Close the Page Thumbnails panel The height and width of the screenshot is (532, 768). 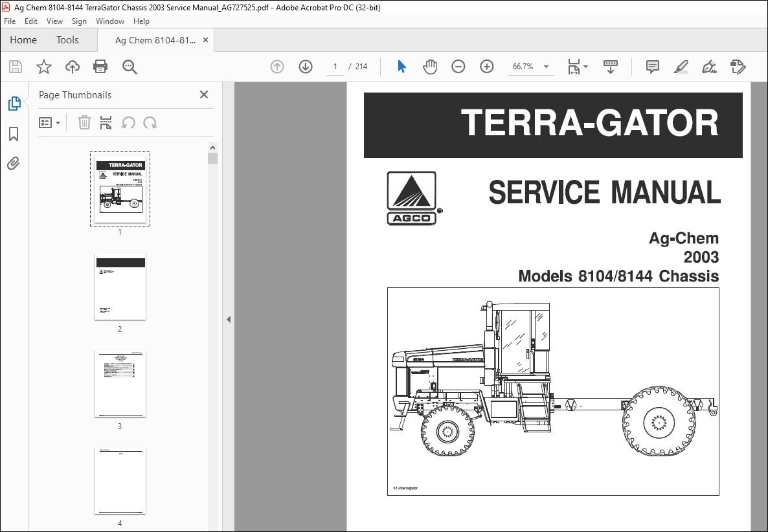[204, 94]
